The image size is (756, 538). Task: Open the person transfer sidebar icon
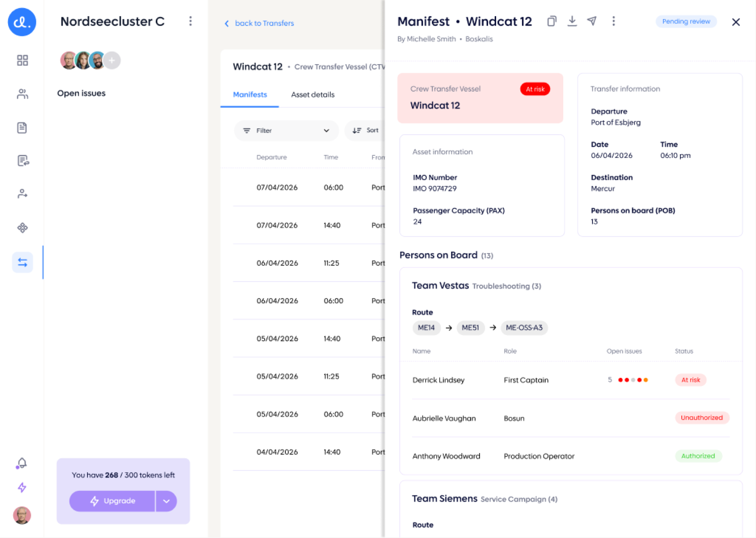coord(22,194)
